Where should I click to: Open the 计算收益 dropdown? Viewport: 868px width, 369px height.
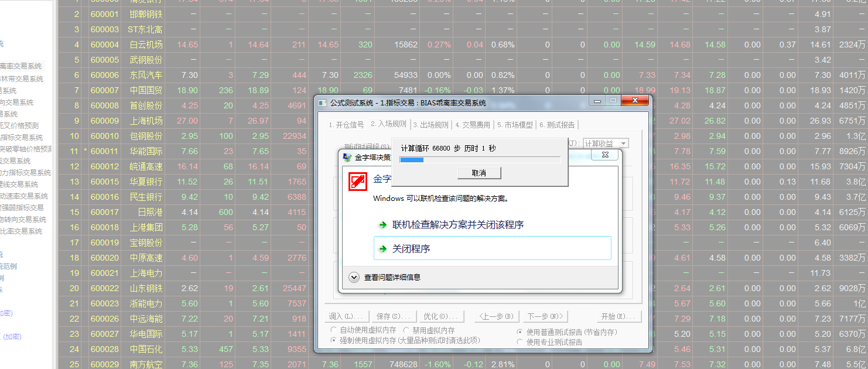click(624, 143)
